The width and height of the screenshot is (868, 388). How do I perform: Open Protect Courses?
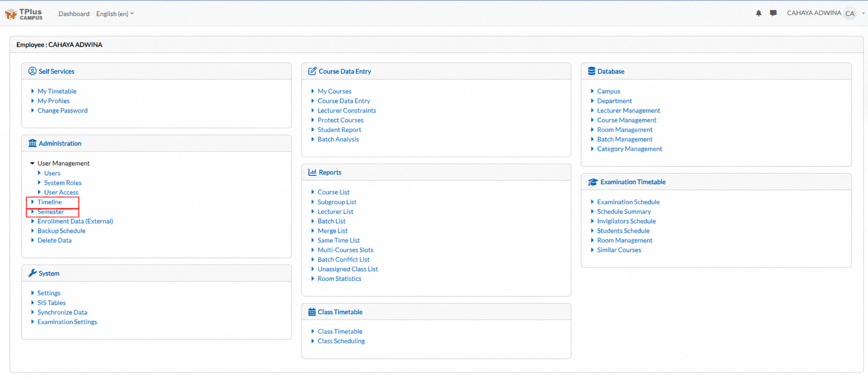click(340, 120)
